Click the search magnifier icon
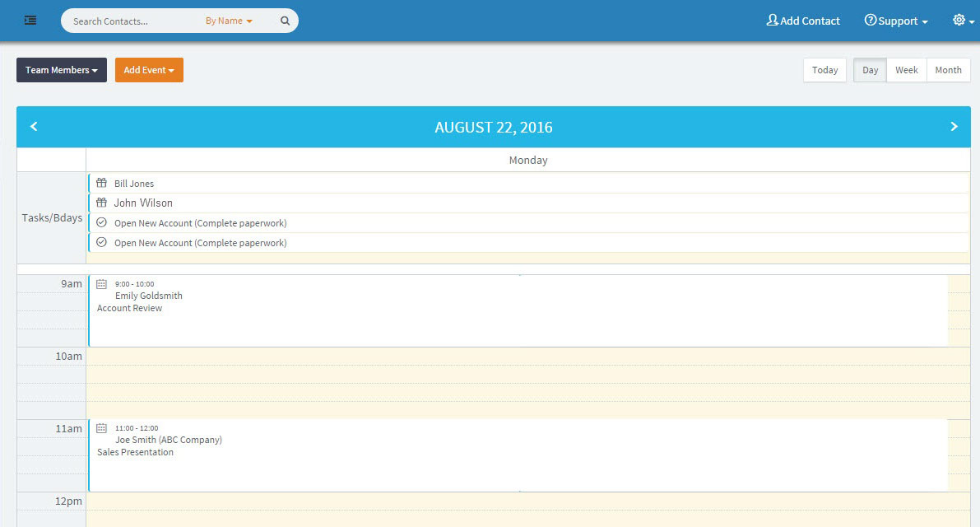980x527 pixels. click(285, 21)
